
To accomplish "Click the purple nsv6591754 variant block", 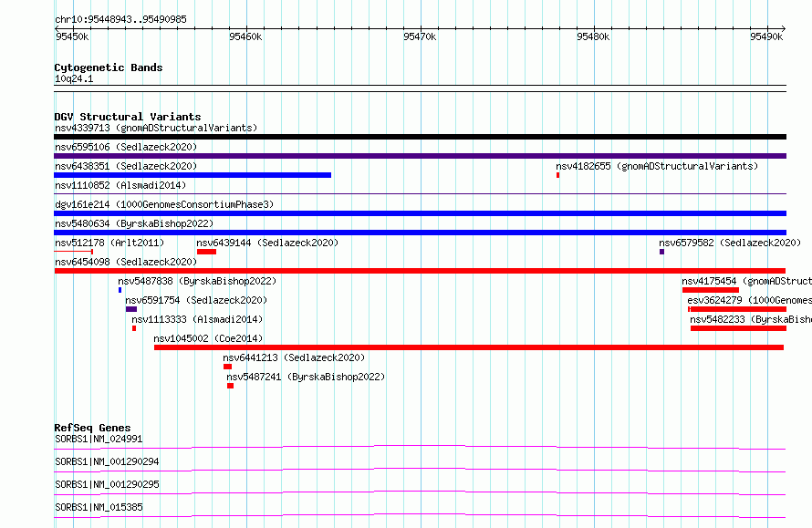I will [x=131, y=309].
